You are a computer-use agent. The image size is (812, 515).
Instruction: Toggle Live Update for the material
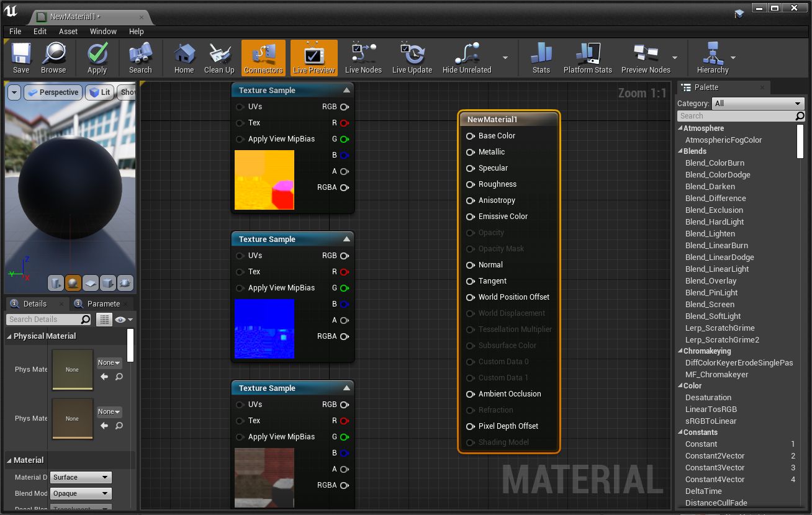tap(412, 58)
